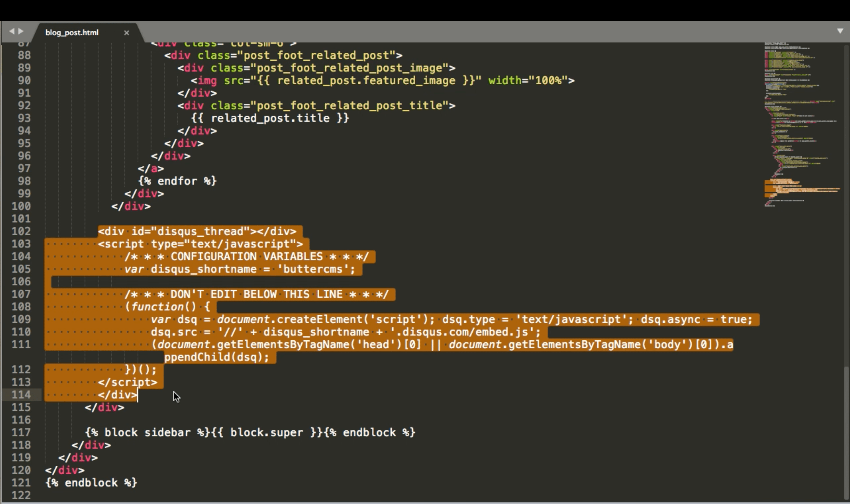Click line number 117 in gutter
Viewport: 850px width, 504px height.
[21, 432]
